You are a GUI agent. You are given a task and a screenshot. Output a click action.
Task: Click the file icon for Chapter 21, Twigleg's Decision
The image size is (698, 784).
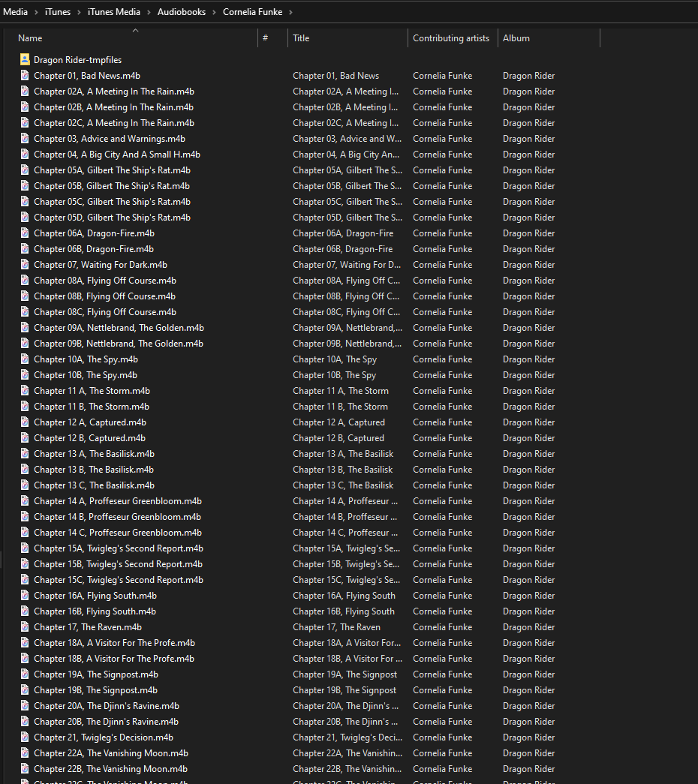[x=25, y=737]
